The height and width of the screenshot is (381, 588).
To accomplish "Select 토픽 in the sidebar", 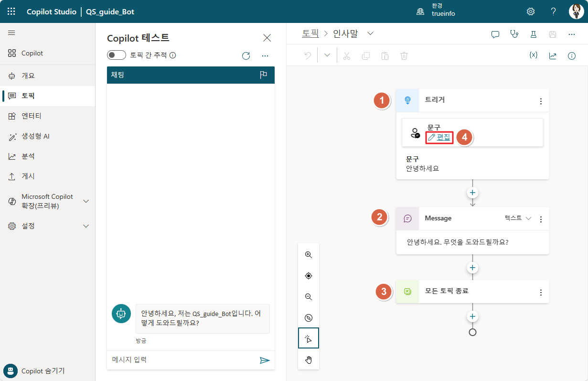I will tap(48, 96).
